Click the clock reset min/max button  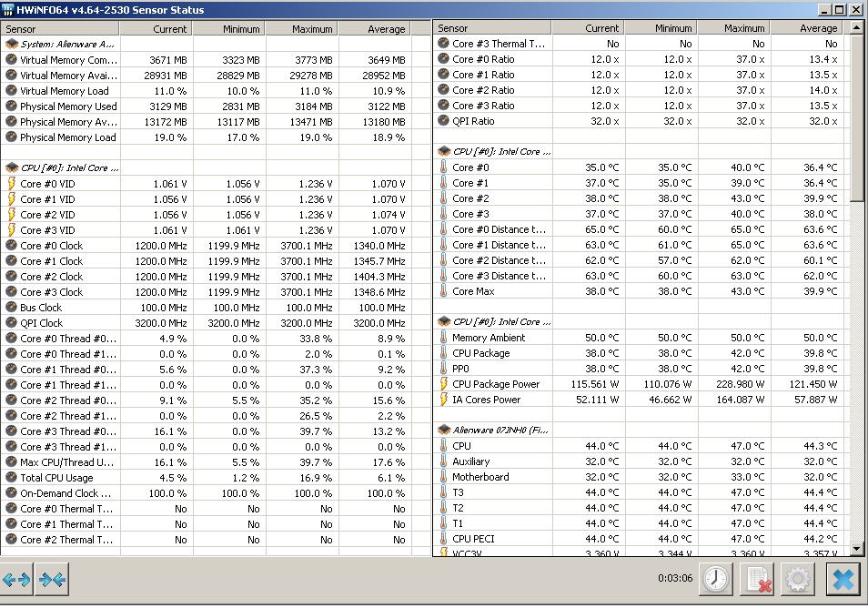[x=718, y=579]
